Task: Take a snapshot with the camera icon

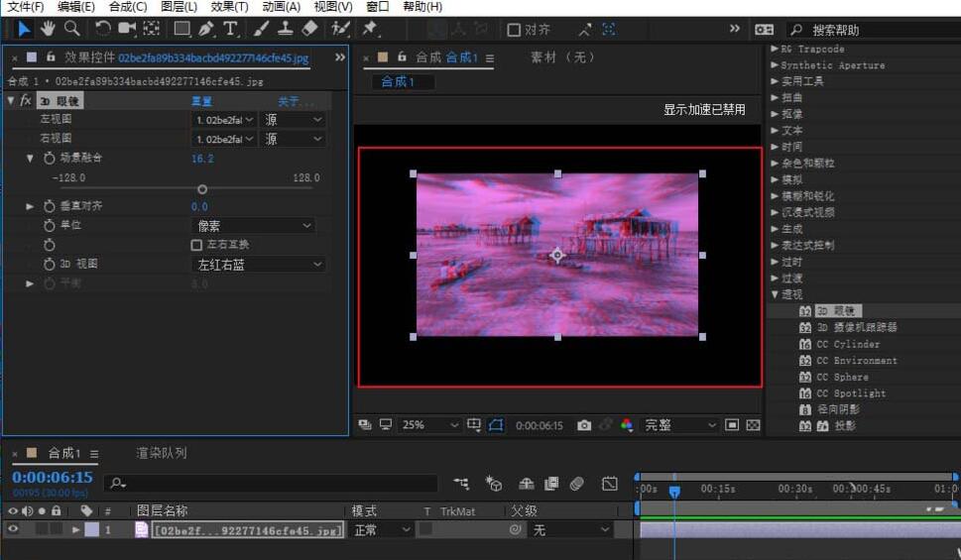Action: [584, 424]
